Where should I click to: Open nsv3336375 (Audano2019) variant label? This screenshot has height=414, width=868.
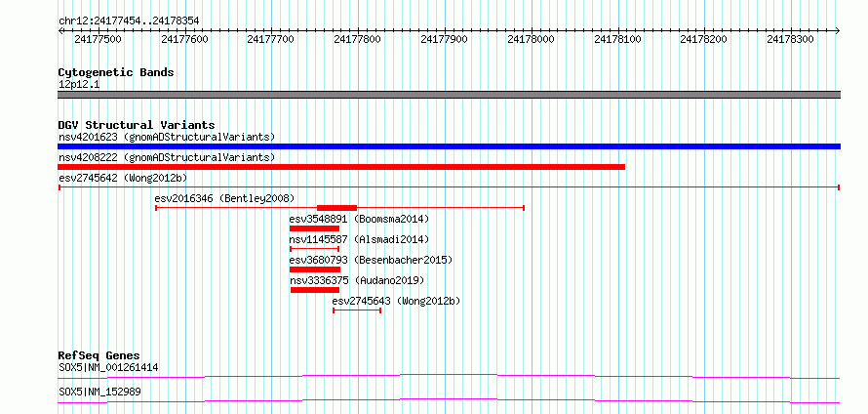pyautogui.click(x=357, y=280)
